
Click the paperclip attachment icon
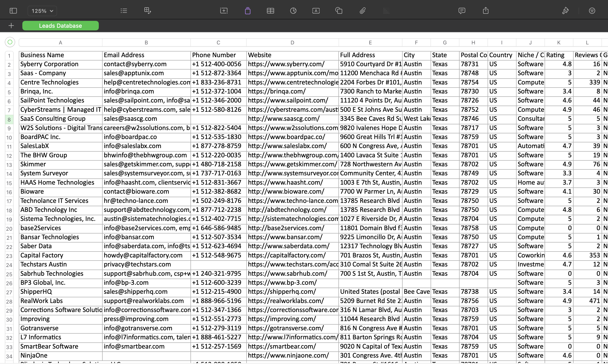[362, 11]
